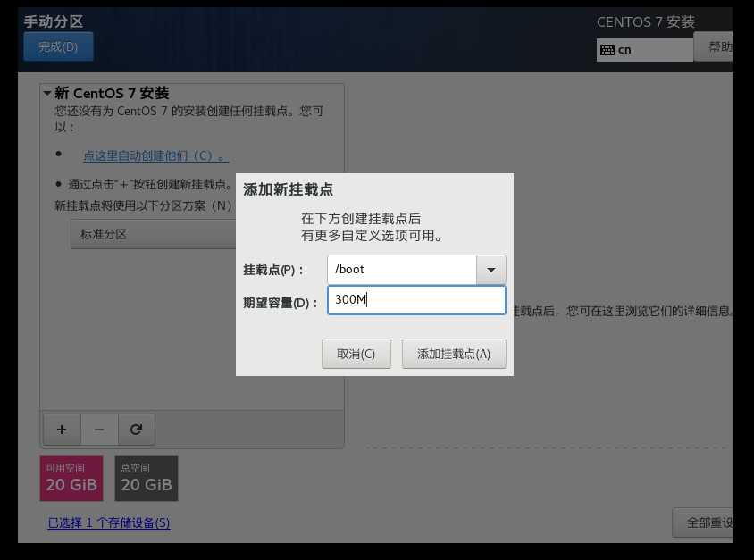Click the 添加新挂载点 dialog title

(288, 189)
